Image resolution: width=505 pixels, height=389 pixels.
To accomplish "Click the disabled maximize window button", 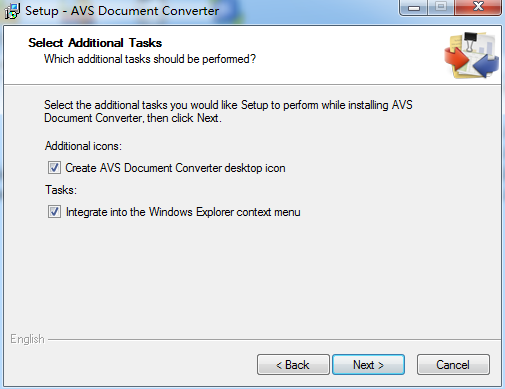I will coord(441,7).
